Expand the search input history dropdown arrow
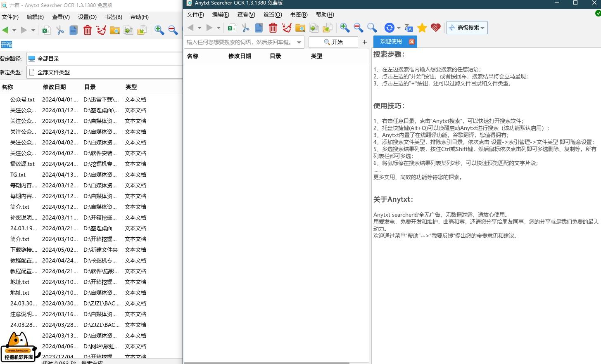 point(299,42)
